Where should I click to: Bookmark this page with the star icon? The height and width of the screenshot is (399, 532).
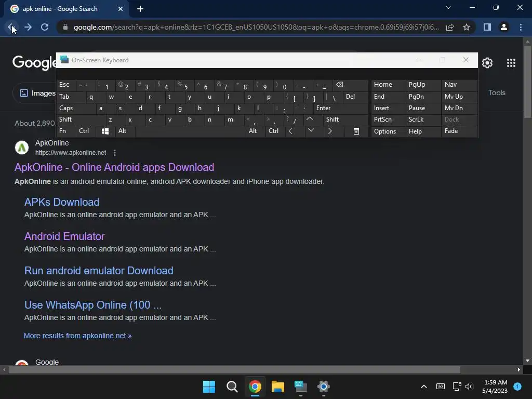click(x=467, y=27)
